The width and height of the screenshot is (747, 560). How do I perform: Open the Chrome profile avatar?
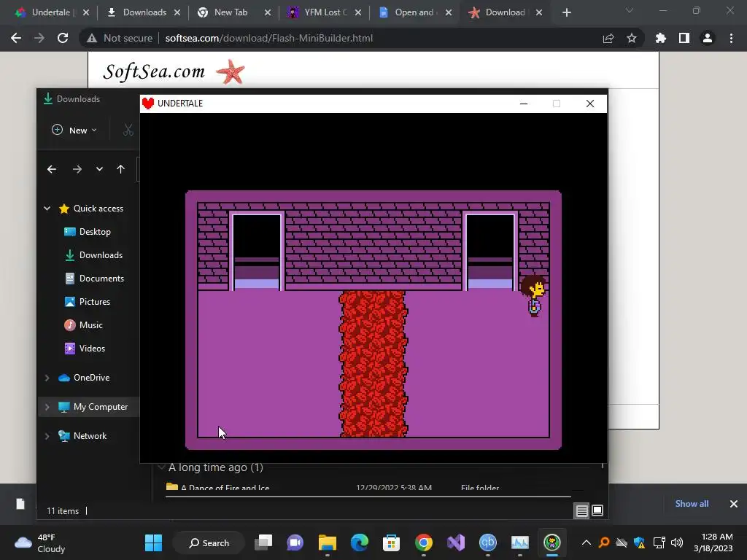[x=708, y=38]
